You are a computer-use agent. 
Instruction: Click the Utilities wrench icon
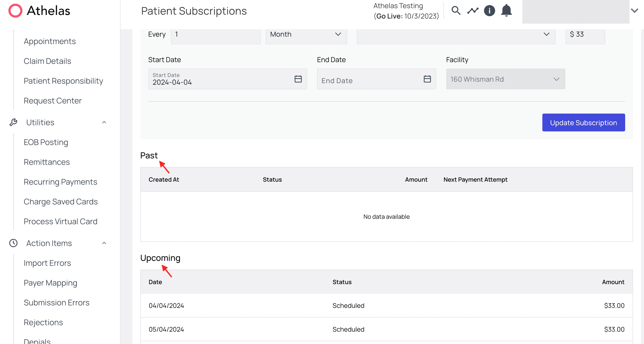pos(13,122)
